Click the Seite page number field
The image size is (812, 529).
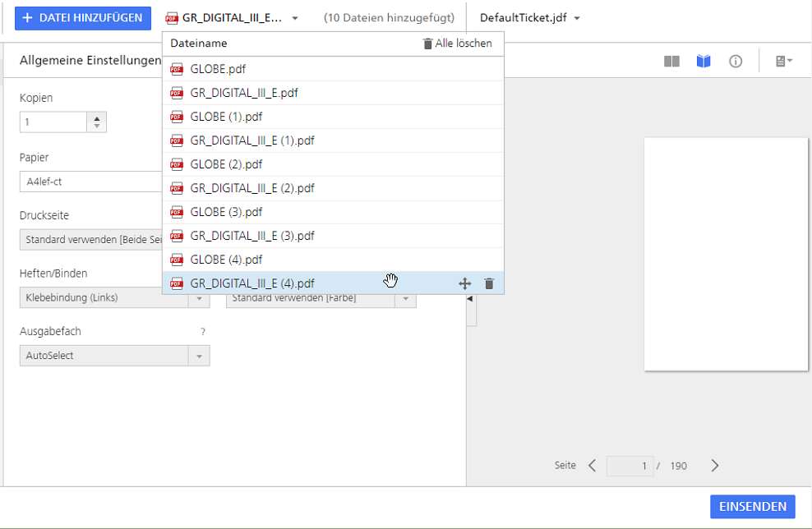click(x=630, y=466)
